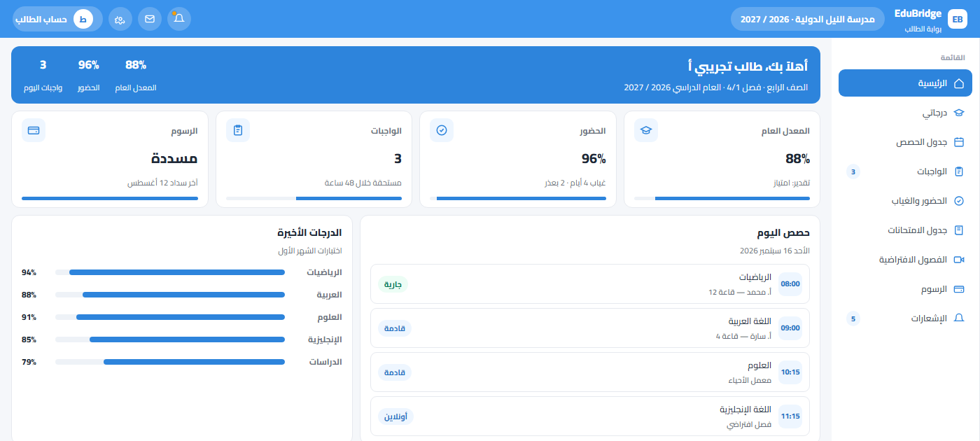
Task: Open the الرياضيات 08:00 class row
Action: click(x=590, y=284)
